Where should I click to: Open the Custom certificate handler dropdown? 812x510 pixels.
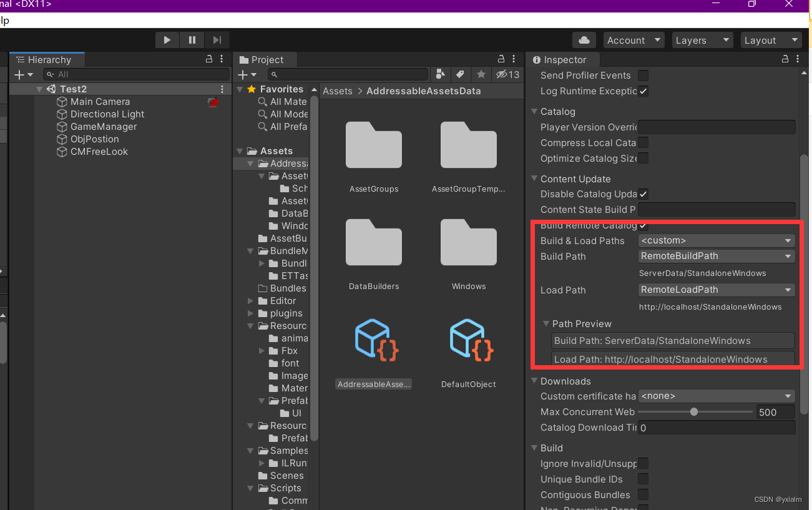click(x=717, y=396)
